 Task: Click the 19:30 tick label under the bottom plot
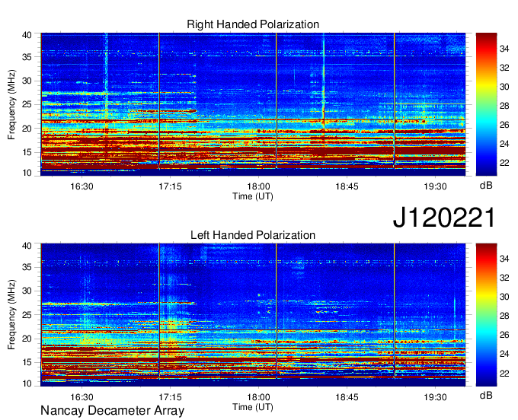[x=435, y=397]
